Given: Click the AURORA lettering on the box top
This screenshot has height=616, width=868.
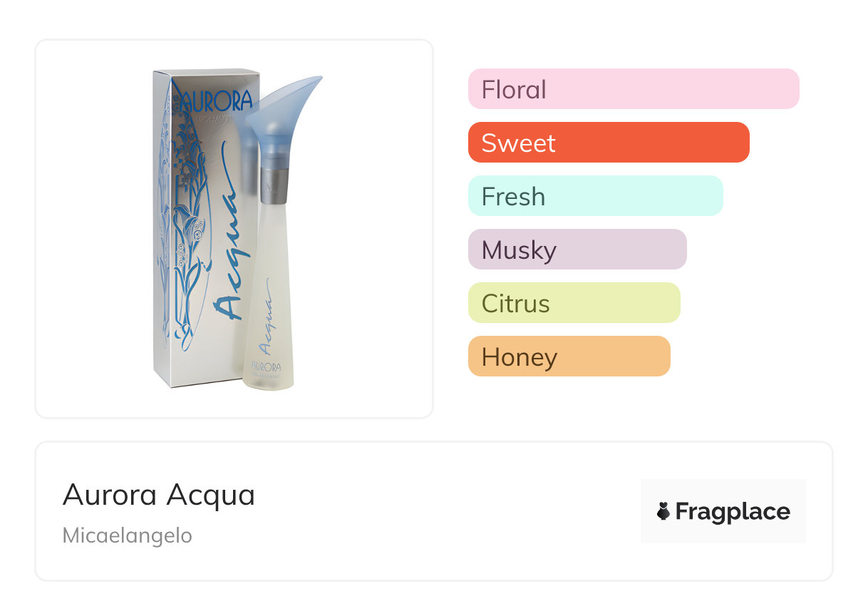Looking at the screenshot, I should (x=215, y=100).
